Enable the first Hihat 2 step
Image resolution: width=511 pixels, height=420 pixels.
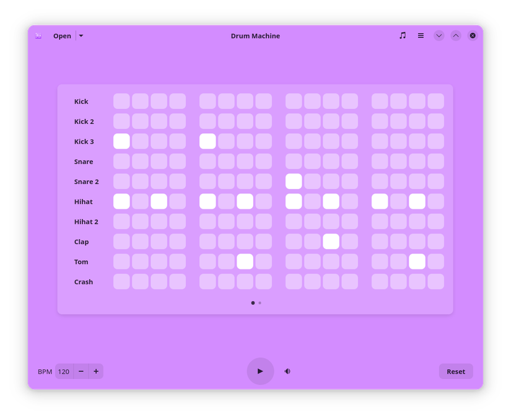(121, 222)
